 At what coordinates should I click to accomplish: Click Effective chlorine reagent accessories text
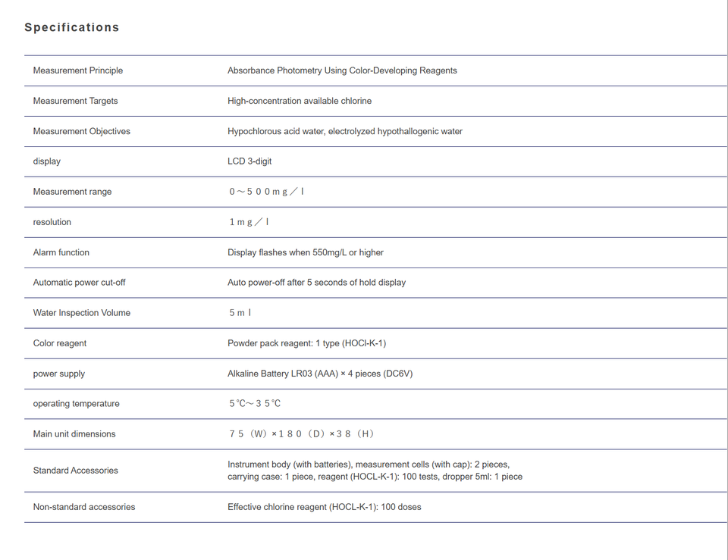325,507
